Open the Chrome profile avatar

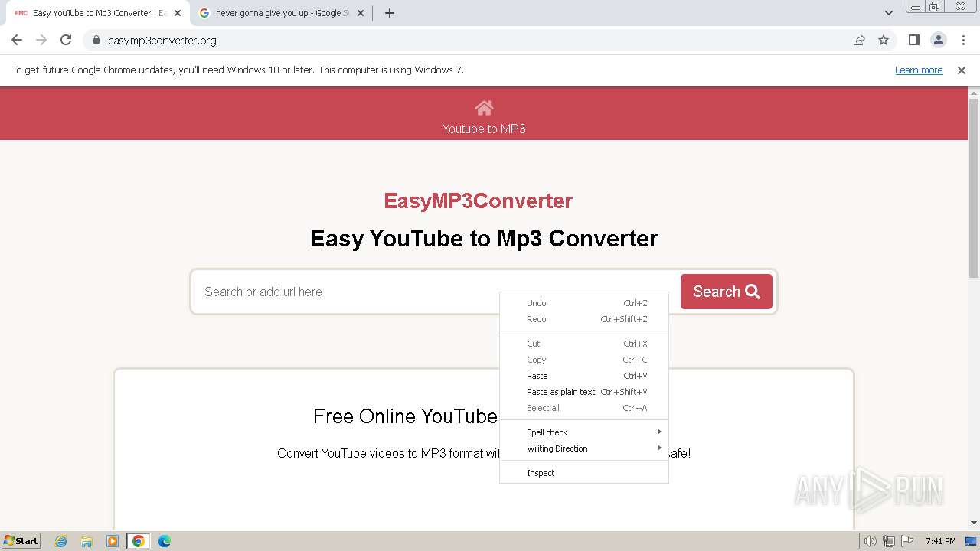pyautogui.click(x=939, y=40)
